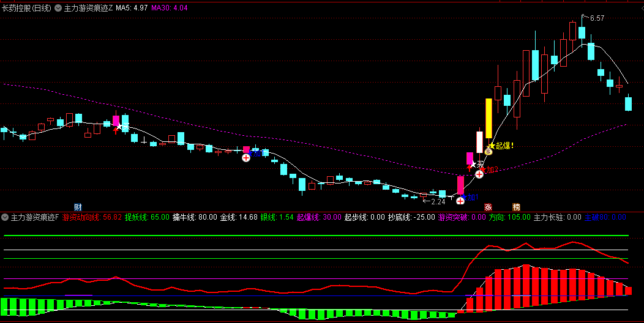Click the magenta dashed MA30 line

point(316,143)
